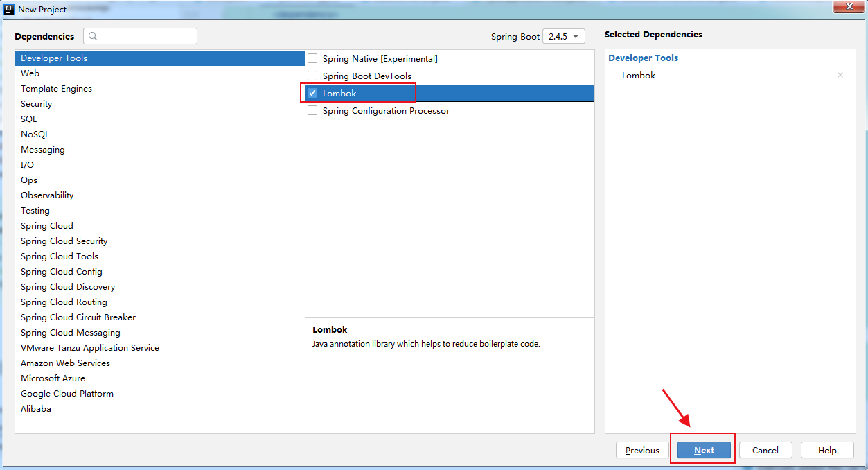Viewport: 868px width, 470px height.
Task: Close the New Project dialog window
Action: pyautogui.click(x=848, y=6)
